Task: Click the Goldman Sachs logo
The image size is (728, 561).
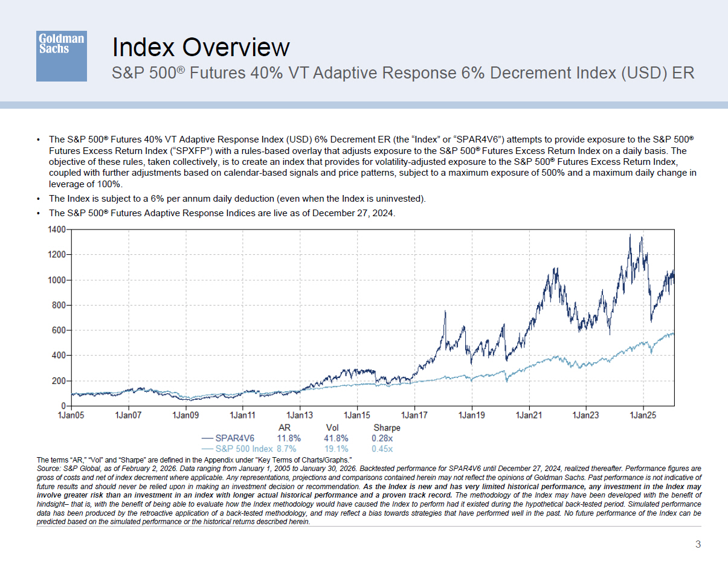Action: [61, 56]
